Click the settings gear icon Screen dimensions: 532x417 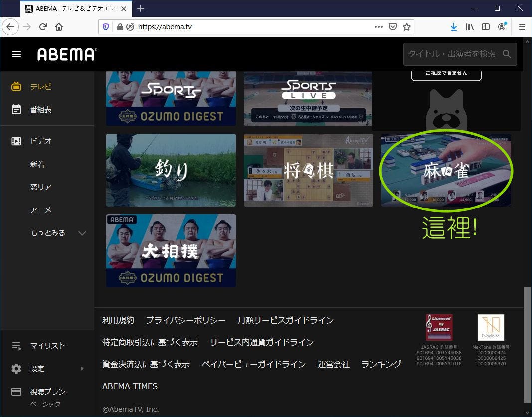tap(16, 369)
